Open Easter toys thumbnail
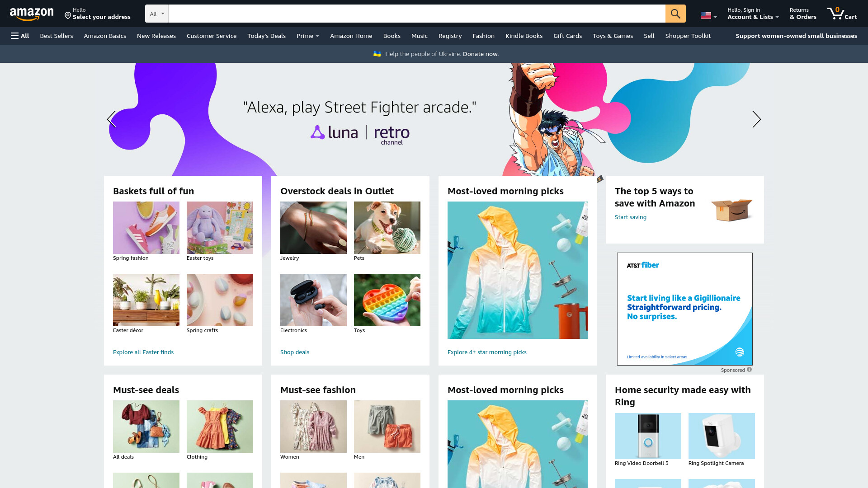Screen dimensions: 868x488 tap(220, 228)
